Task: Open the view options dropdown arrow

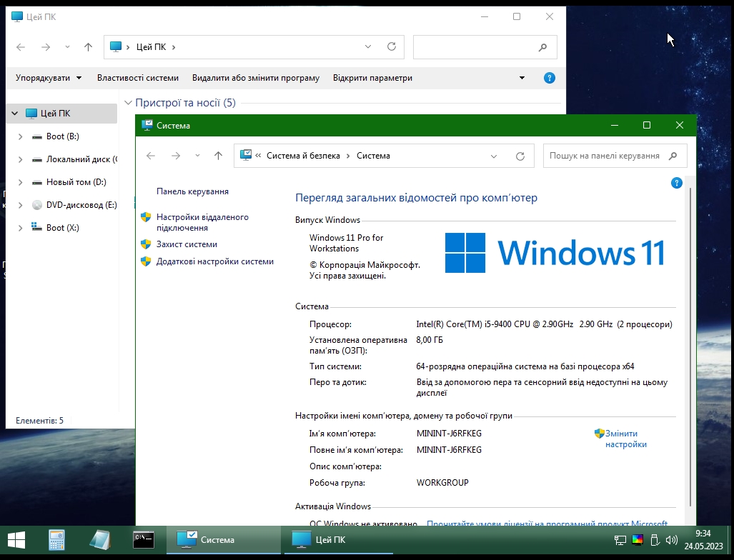Action: 522,78
